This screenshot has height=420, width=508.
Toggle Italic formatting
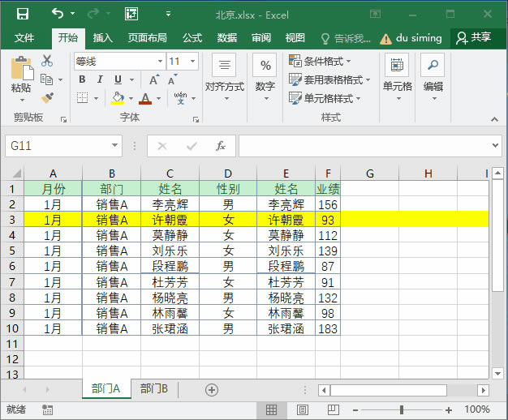(x=100, y=79)
